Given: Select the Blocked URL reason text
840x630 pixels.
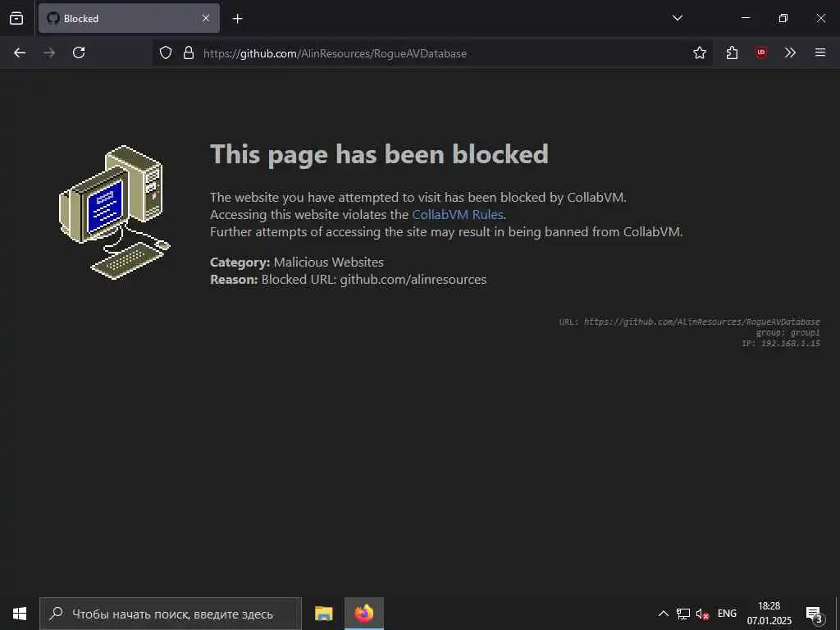Looking at the screenshot, I should click(348, 279).
